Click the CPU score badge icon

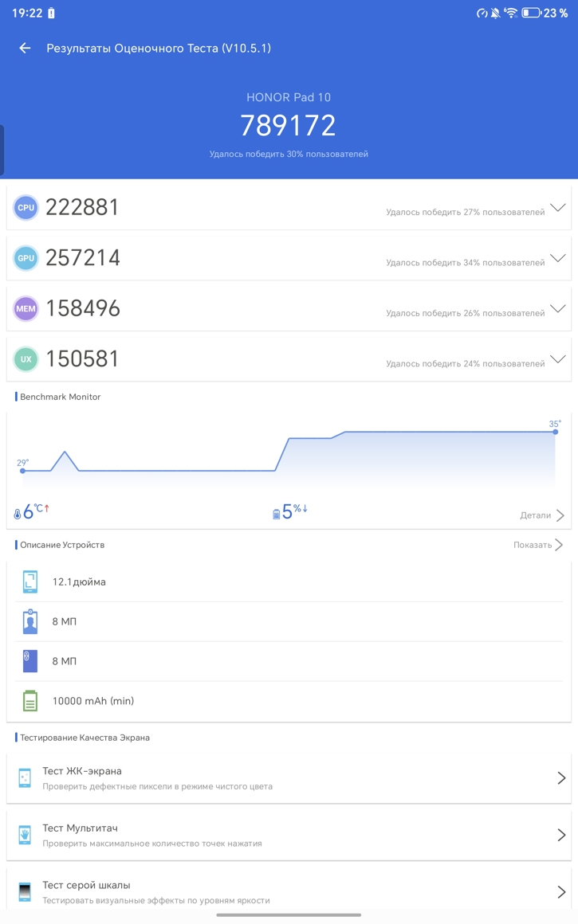point(26,208)
